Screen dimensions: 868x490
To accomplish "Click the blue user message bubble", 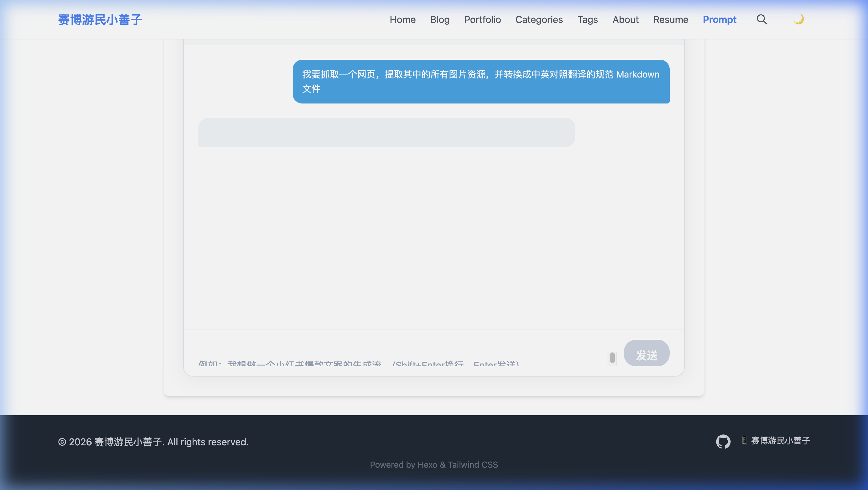I will point(481,81).
